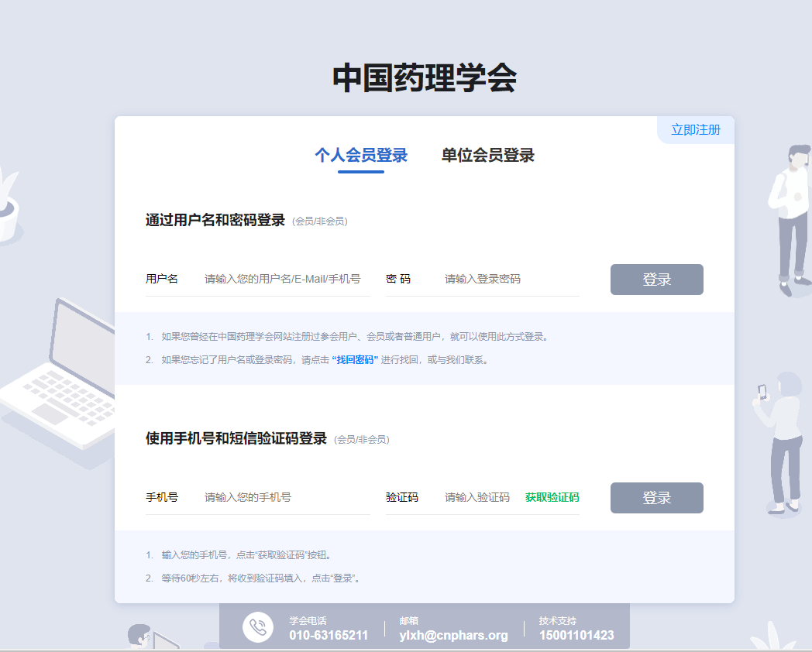Click 登录 button for SMS code login
The image size is (812, 652).
coord(656,498)
